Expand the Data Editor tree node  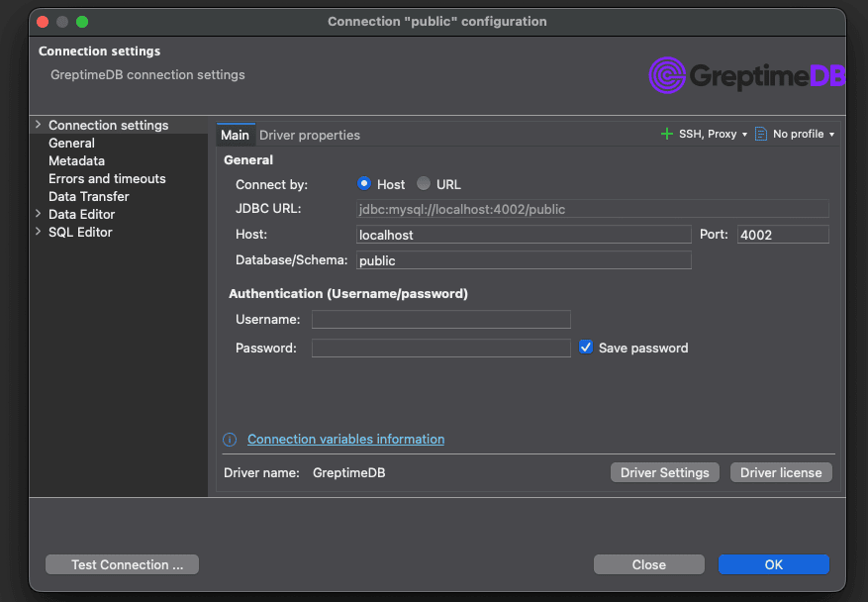point(39,214)
